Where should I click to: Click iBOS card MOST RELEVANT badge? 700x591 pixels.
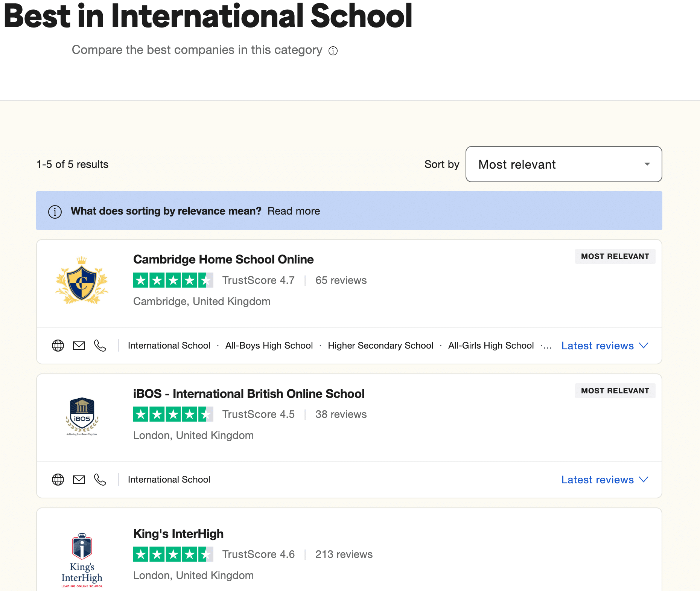[615, 391]
